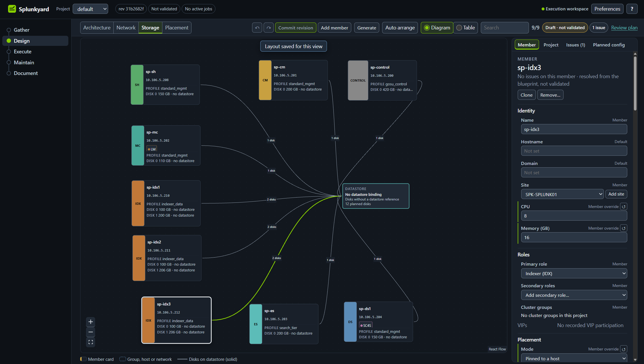Click Add member

point(334,28)
